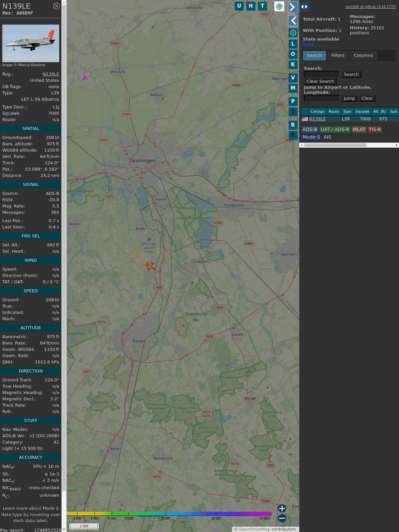Open the N139LE registration link
The image size is (399, 532).
click(51, 74)
